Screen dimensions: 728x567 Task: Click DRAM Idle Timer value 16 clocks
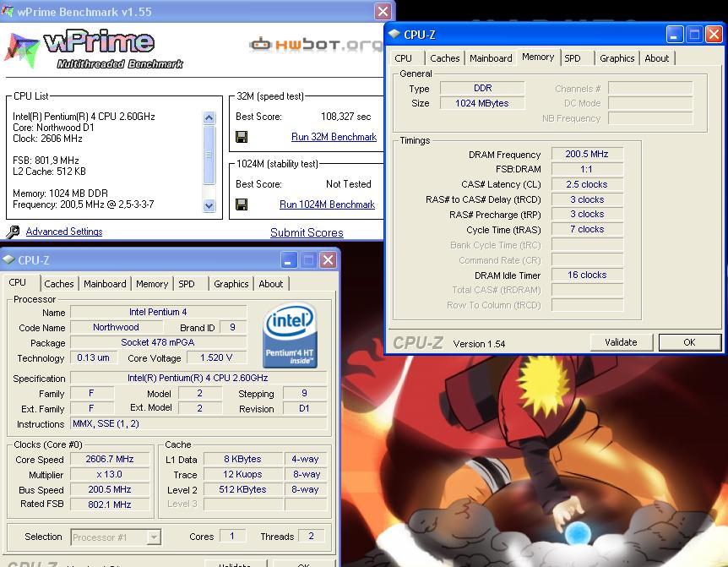pyautogui.click(x=587, y=275)
